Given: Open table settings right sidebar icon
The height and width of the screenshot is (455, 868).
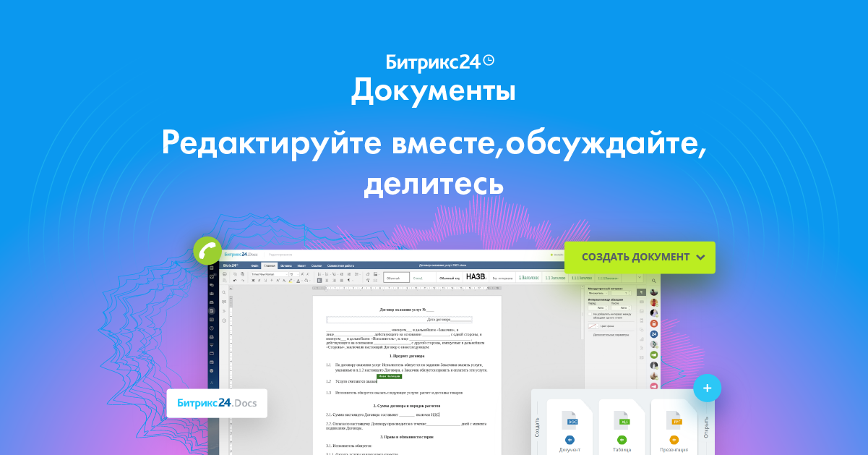Looking at the screenshot, I should pyautogui.click(x=642, y=302).
